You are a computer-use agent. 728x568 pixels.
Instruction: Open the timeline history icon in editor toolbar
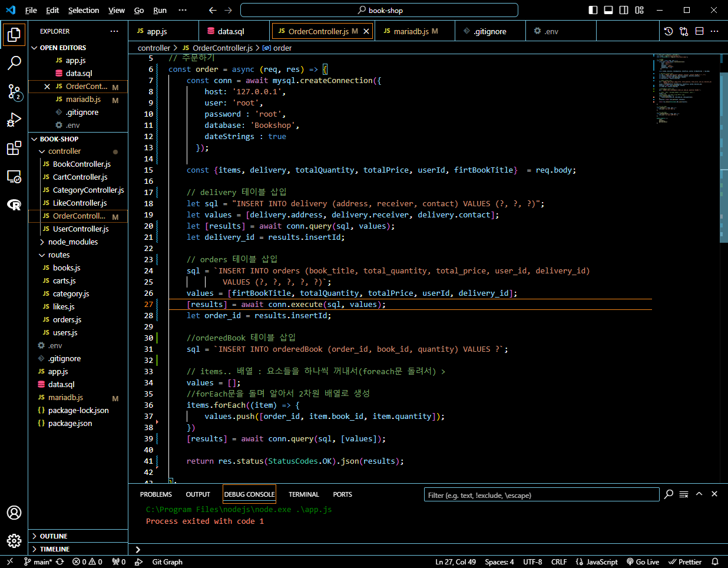click(669, 31)
